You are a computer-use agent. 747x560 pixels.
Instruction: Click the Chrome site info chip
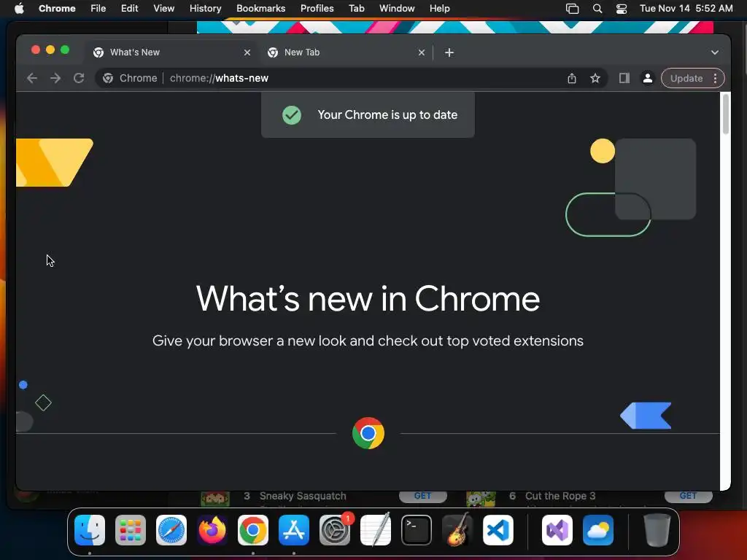[x=130, y=78]
